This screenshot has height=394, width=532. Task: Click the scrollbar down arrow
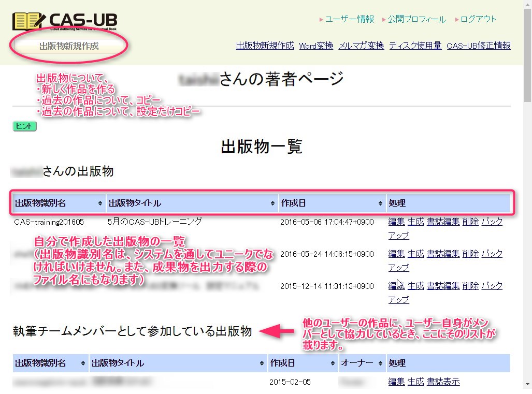coord(527,385)
